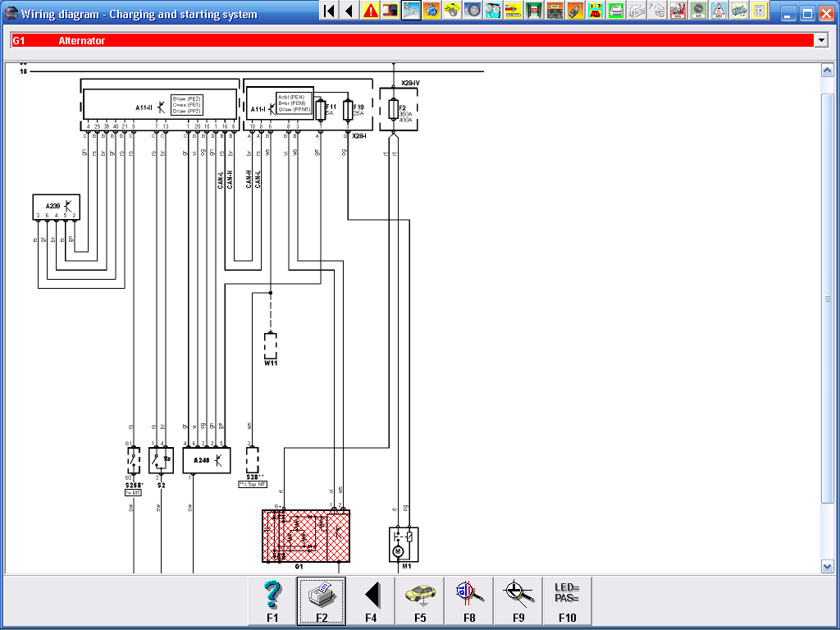Open the tire wheel icon in toolbar
This screenshot has width=840, height=630.
(x=472, y=10)
